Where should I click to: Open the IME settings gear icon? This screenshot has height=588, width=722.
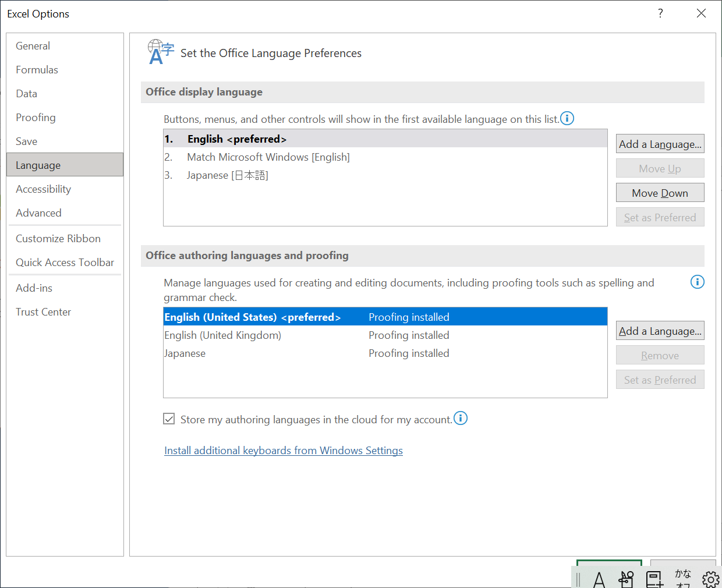pos(710,579)
